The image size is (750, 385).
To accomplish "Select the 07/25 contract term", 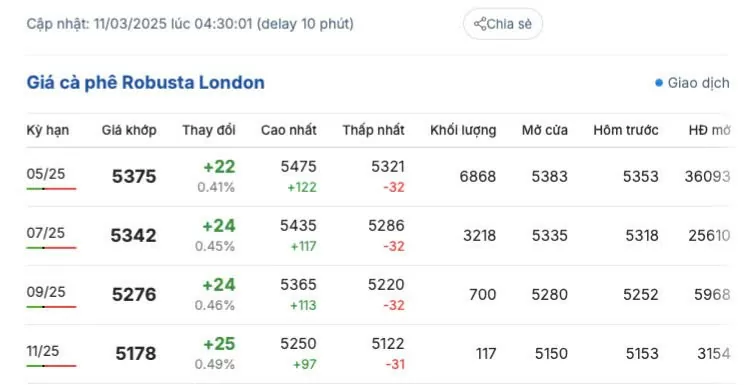I will (46, 233).
